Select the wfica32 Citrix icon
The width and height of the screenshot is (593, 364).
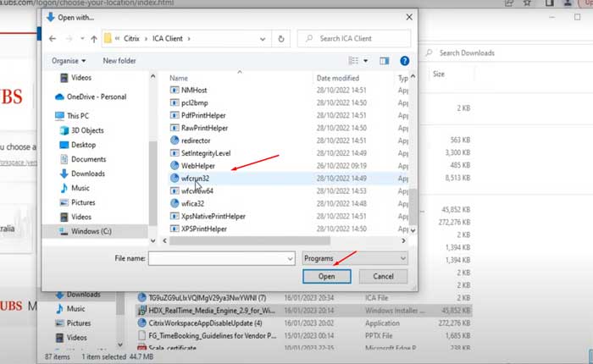pos(175,203)
